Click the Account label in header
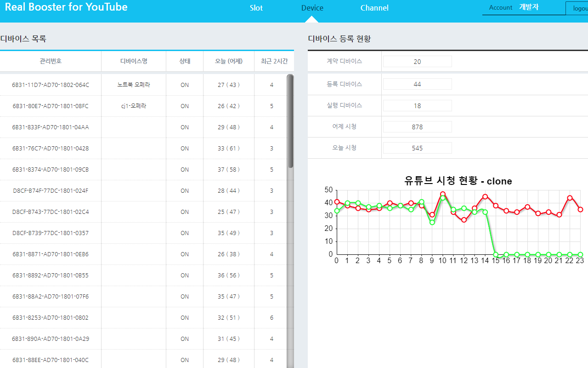 (x=501, y=7)
